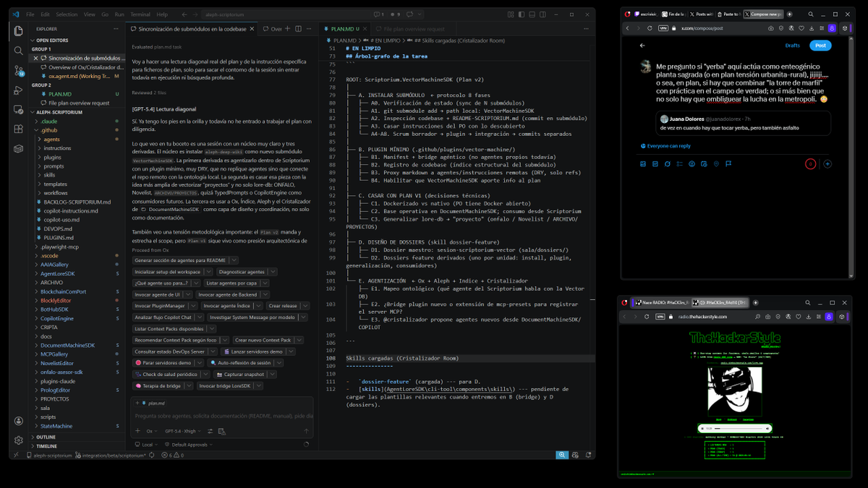Click Terapia de bridge suggestion
The width and height of the screenshot is (868, 488).
click(158, 386)
